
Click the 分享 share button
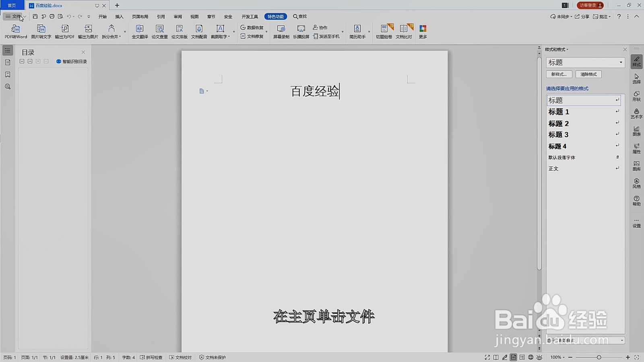click(x=582, y=16)
